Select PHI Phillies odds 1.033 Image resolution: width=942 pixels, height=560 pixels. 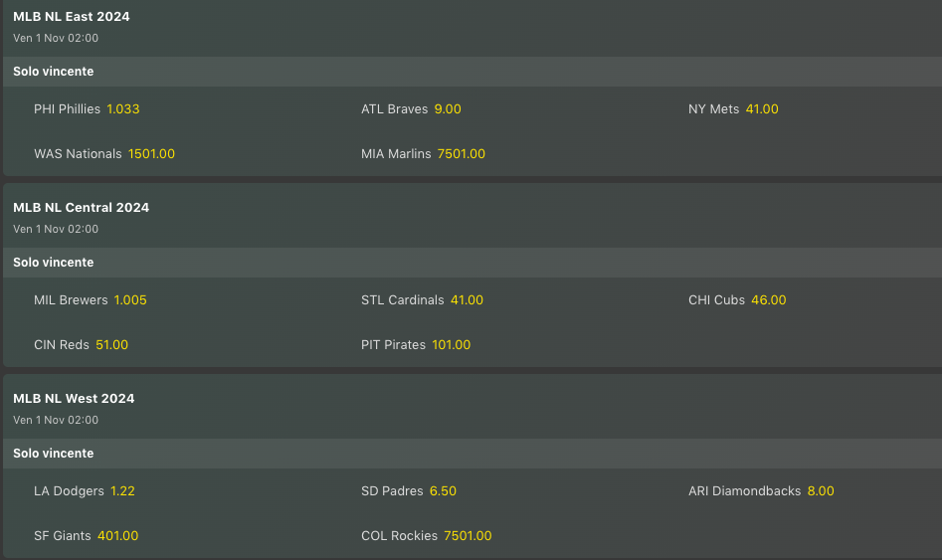(x=122, y=109)
